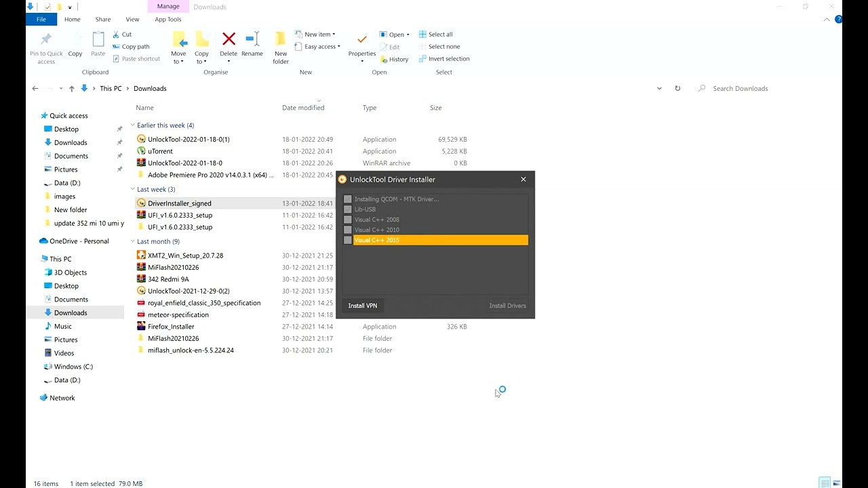This screenshot has height=488, width=868.
Task: Open the Move to dropdown
Action: (178, 58)
